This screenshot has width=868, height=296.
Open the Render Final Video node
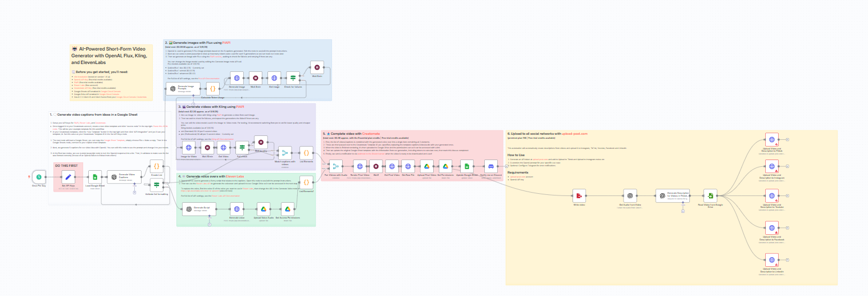[360, 166]
